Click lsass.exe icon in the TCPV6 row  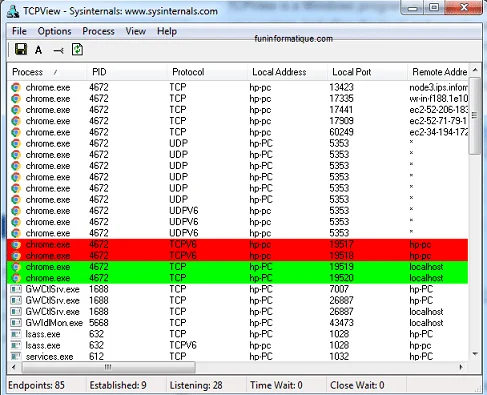16,345
